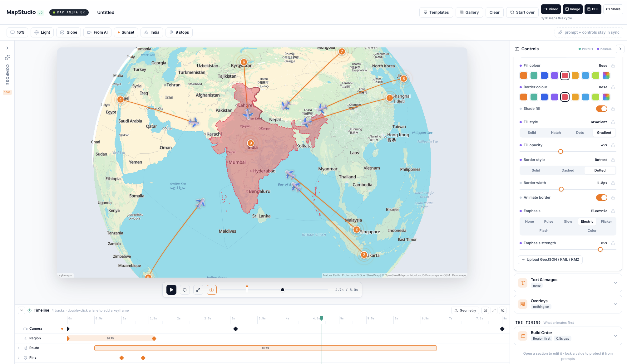Collapse the Controls panel arrow
Viewport: 627px width, 364px height.
[620, 49]
